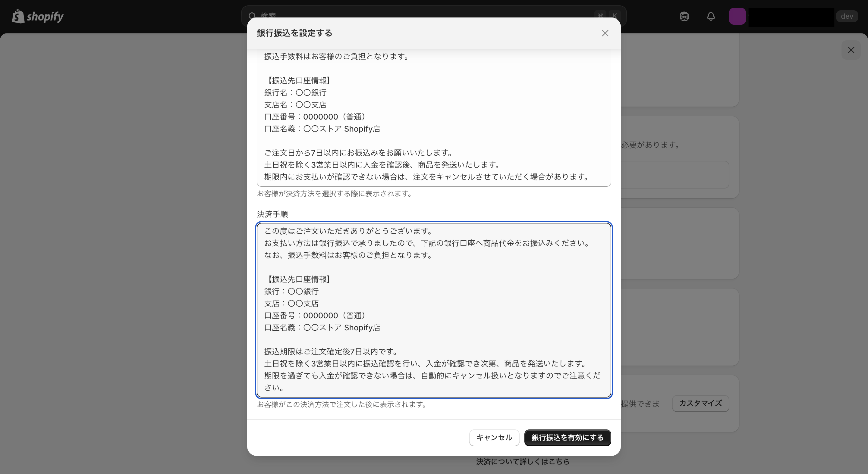Viewport: 868px width, 474px height.
Task: Close the 銀行振込を設定する dialog
Action: coord(605,33)
